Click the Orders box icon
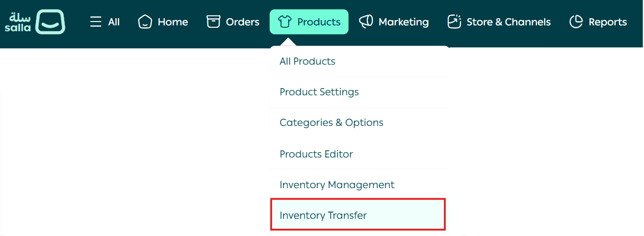The width and height of the screenshot is (644, 236). [213, 22]
